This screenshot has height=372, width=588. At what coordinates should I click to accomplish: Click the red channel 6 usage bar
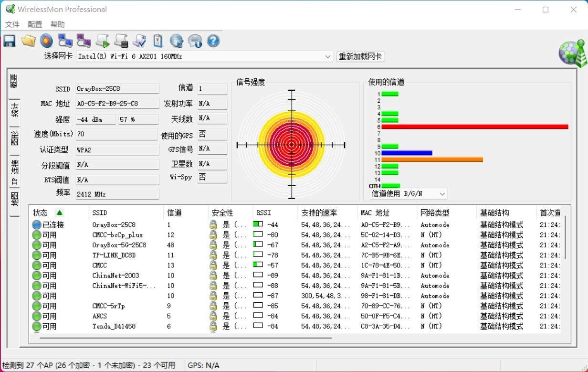(x=475, y=127)
